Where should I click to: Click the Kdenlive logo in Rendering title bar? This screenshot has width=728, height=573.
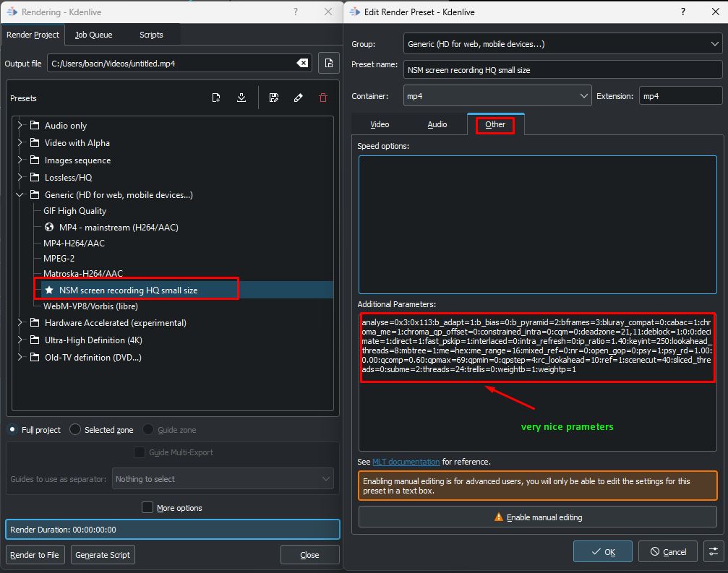12,12
